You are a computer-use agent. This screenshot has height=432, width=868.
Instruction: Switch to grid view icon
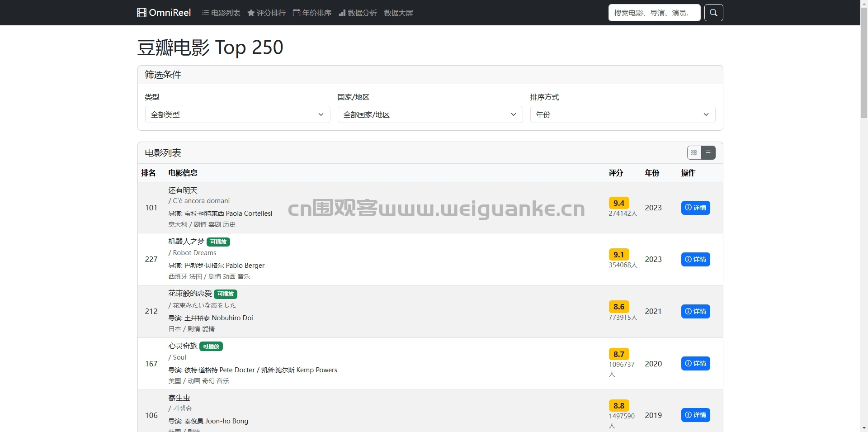(x=694, y=153)
